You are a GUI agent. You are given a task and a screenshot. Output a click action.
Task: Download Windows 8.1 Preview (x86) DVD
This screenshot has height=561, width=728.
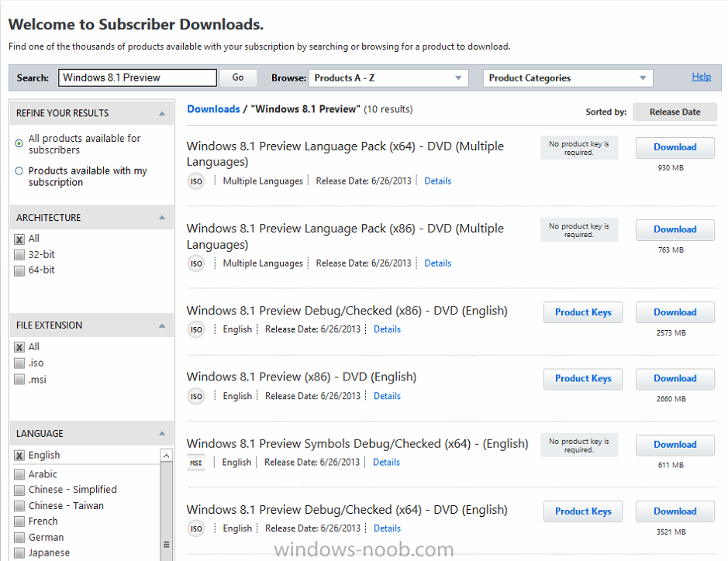675,379
